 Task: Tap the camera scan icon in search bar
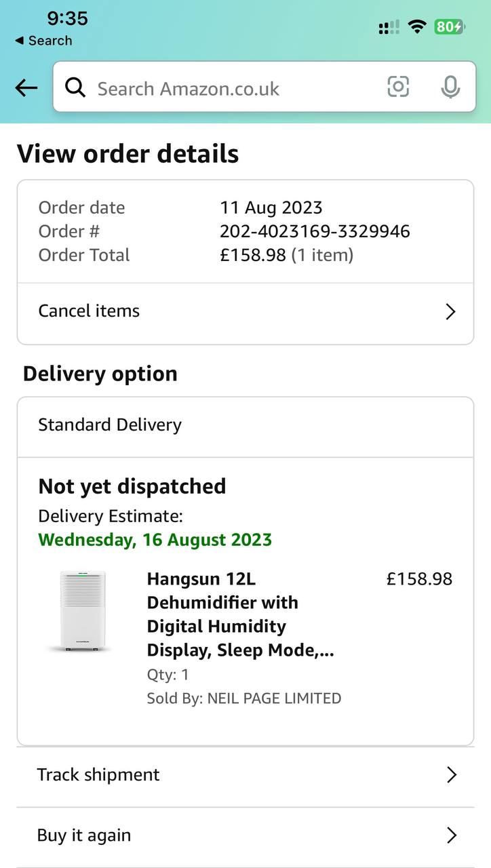coord(398,87)
